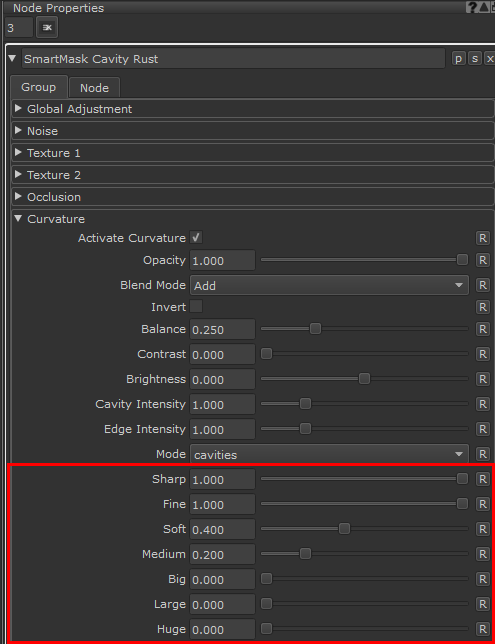Image resolution: width=495 pixels, height=644 pixels.
Task: Click the 'p' icon on SmartMask node header
Action: coord(458,59)
